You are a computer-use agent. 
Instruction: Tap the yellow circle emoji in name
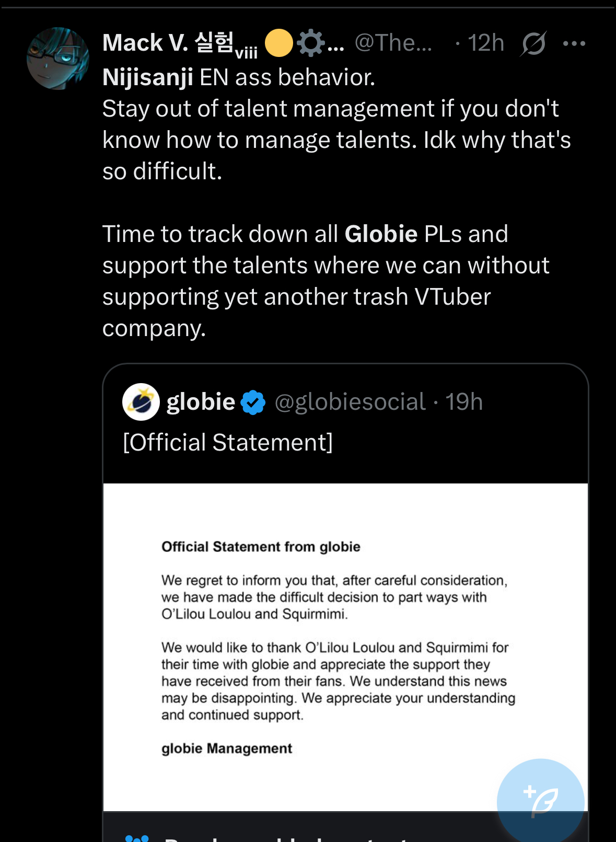pos(278,43)
